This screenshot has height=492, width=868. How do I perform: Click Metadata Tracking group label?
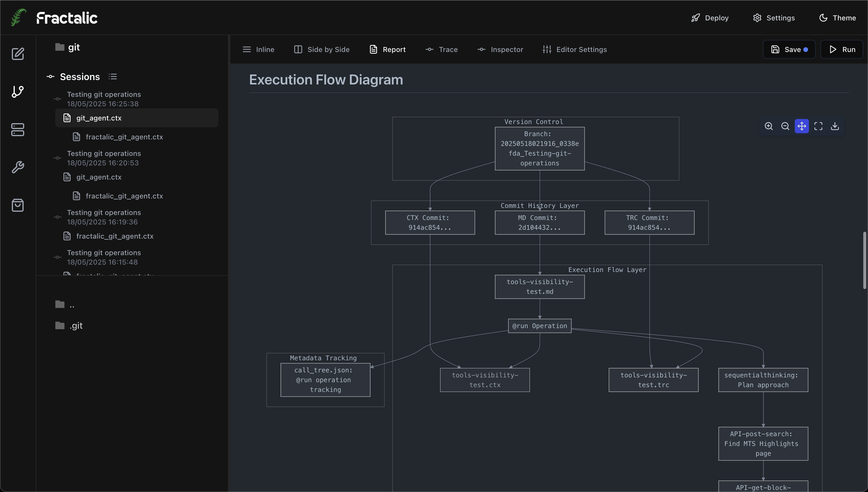(323, 358)
